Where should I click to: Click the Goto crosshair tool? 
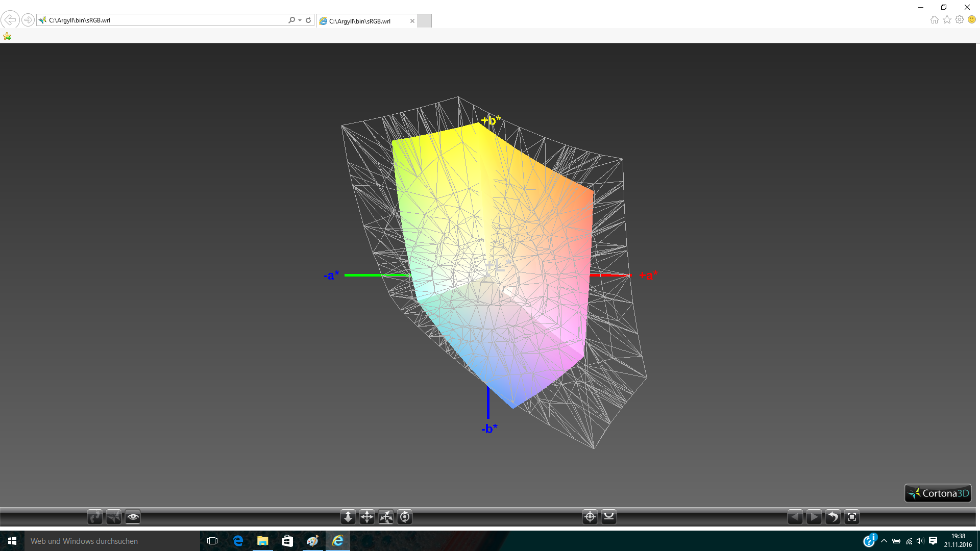pyautogui.click(x=590, y=517)
